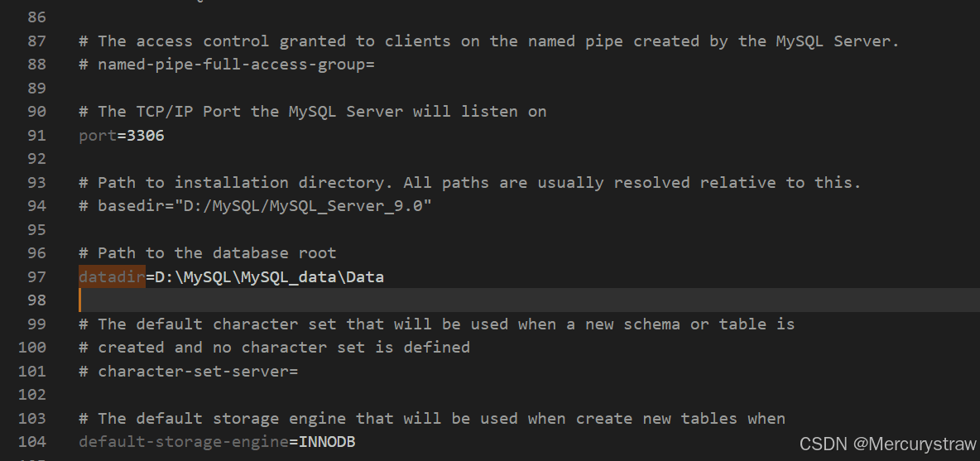Click line number 97 in gutter
Image resolution: width=980 pixels, height=461 pixels.
click(37, 276)
